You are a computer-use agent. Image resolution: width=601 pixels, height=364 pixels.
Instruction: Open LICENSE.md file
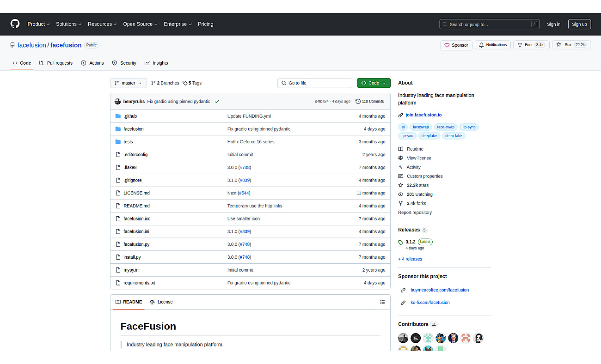(x=136, y=193)
